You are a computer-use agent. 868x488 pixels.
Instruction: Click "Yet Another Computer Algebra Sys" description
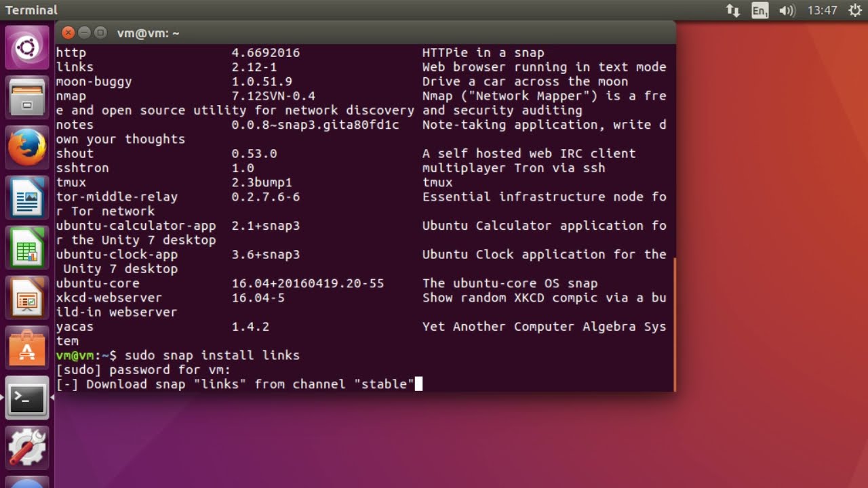click(545, 327)
